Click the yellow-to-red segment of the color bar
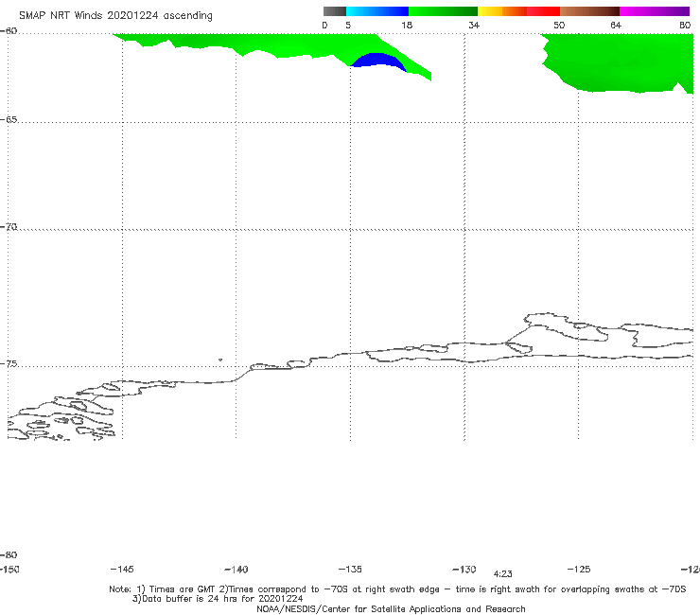Viewport: 700px width, 615px height. click(518, 11)
